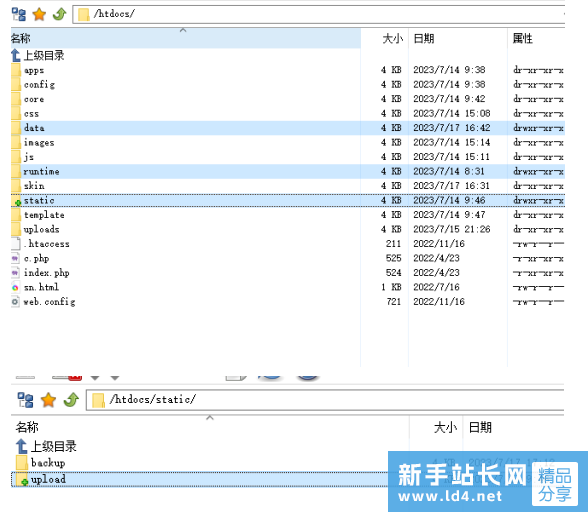588x512 pixels.
Task: Click the upload folder icon with green badge
Action: tap(22, 480)
